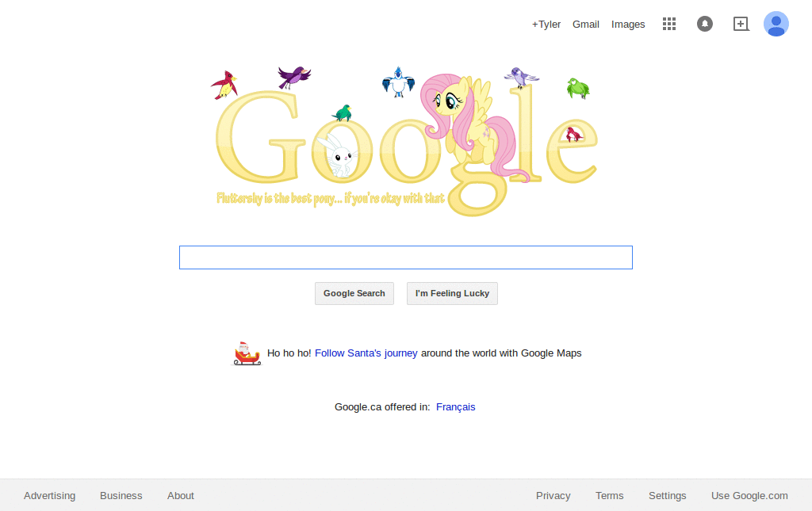This screenshot has width=812, height=511.
Task: Click the share plus box icon
Action: [741, 24]
